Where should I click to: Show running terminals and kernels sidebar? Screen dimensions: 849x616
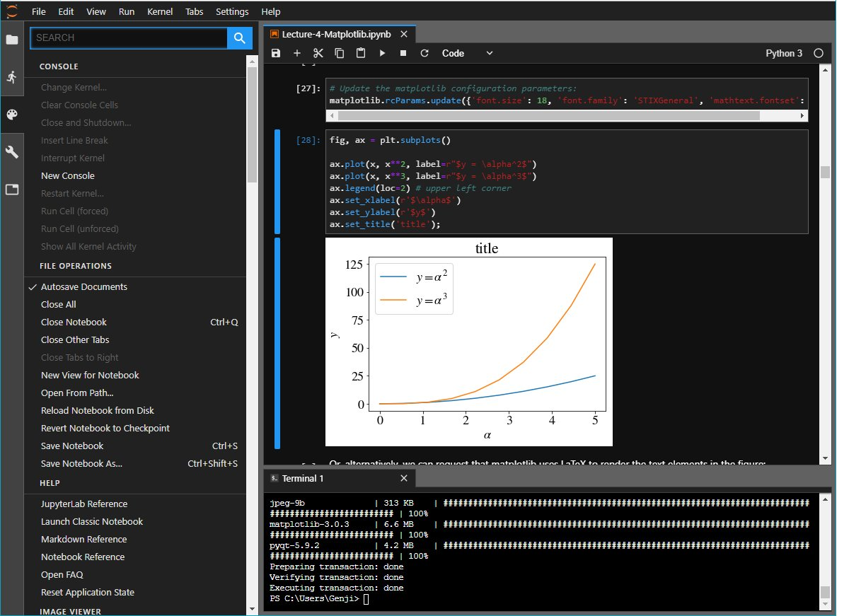[12, 77]
